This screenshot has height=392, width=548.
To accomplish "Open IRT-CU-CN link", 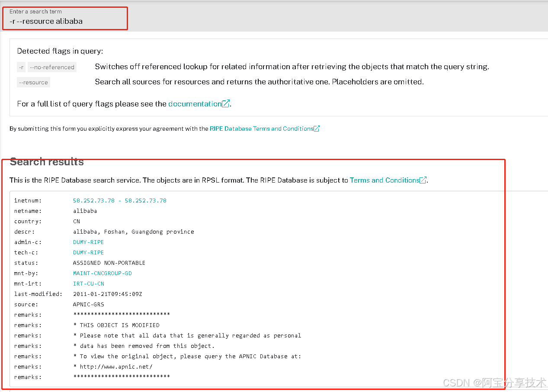I will pyautogui.click(x=89, y=284).
